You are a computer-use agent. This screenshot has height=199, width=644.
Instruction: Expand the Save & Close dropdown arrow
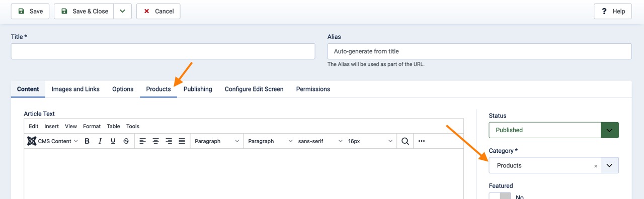click(123, 11)
